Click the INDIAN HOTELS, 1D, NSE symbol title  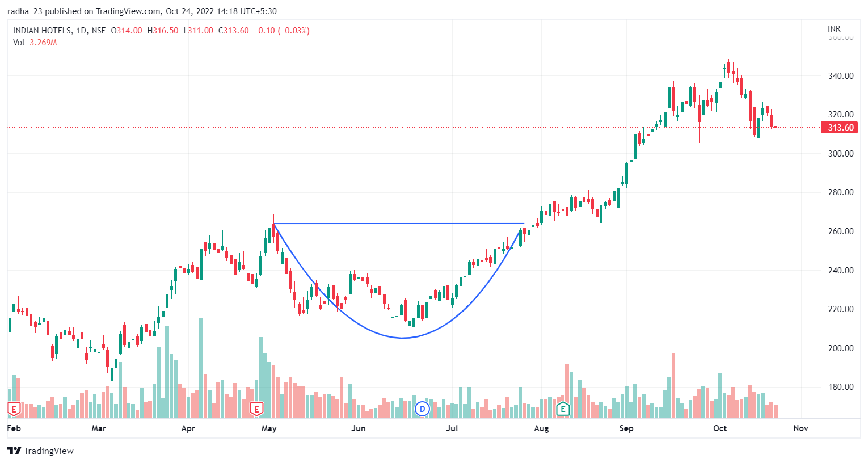[60, 31]
